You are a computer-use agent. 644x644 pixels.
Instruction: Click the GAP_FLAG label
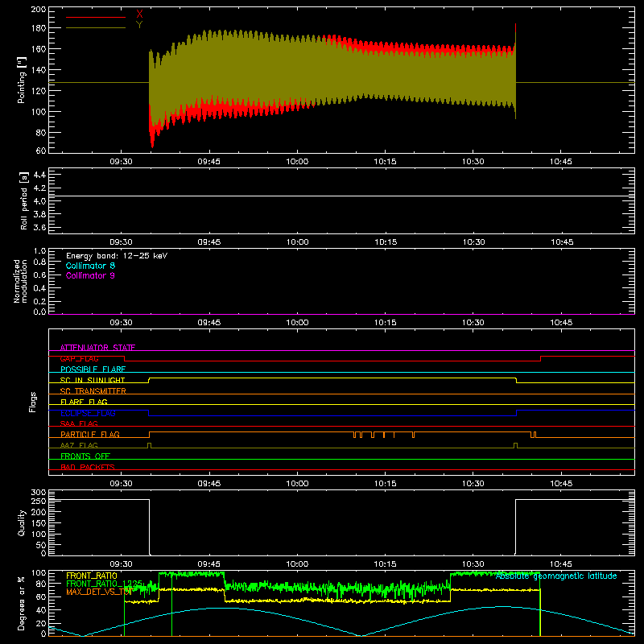79,358
